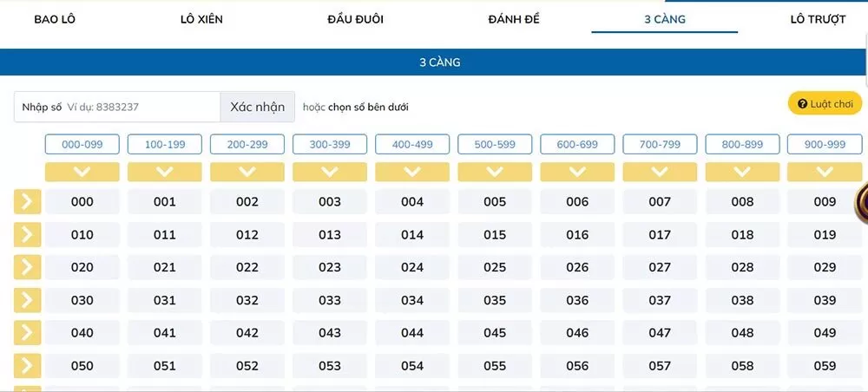
Task: Click the row arrow icon beside 050
Action: pos(28,366)
